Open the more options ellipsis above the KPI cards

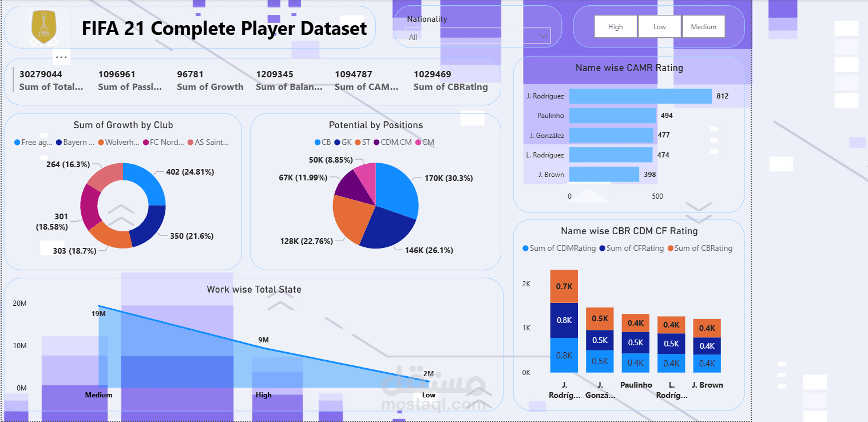coord(61,57)
